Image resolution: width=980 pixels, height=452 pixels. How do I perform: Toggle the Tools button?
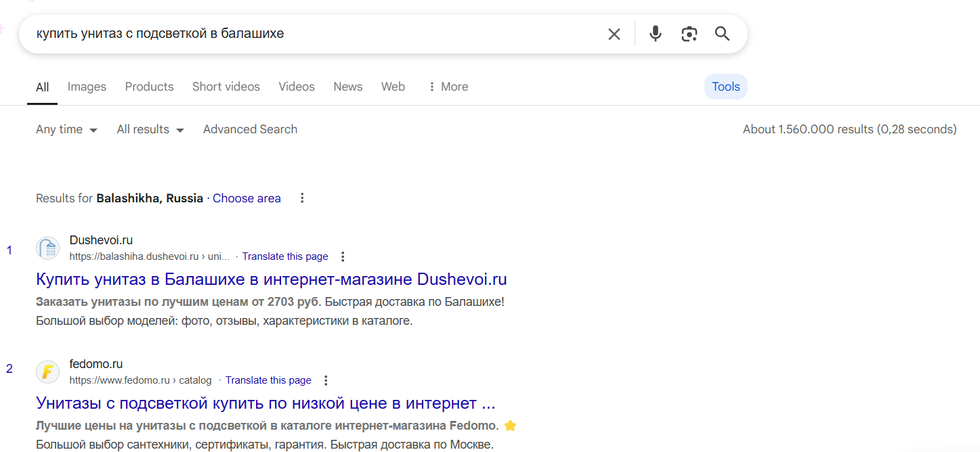726,87
